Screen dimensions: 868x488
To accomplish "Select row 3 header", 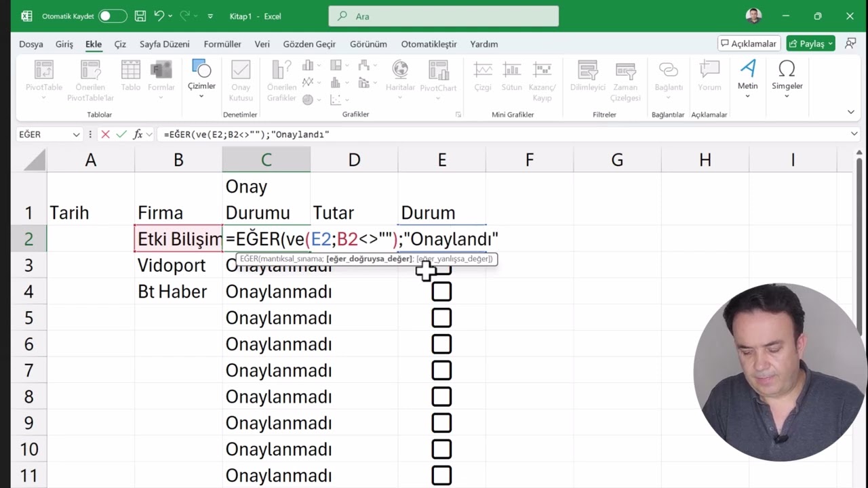I will tap(28, 265).
